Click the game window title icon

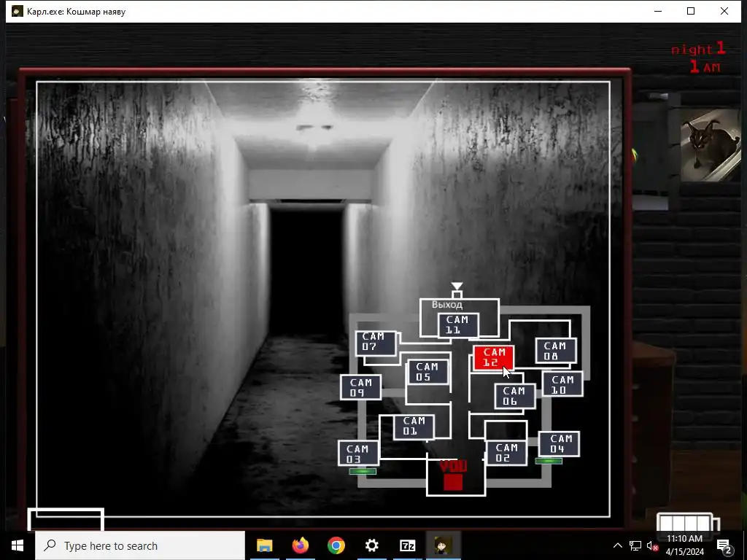pos(18,12)
